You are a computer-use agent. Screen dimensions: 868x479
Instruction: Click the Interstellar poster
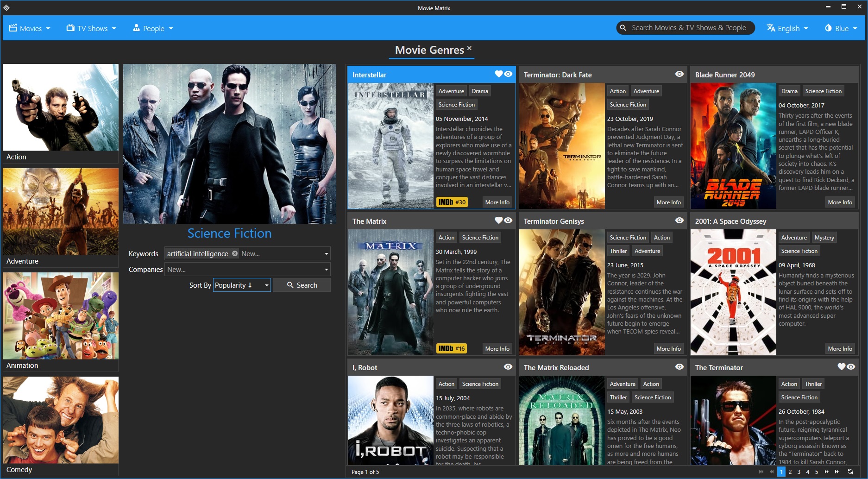[390, 146]
